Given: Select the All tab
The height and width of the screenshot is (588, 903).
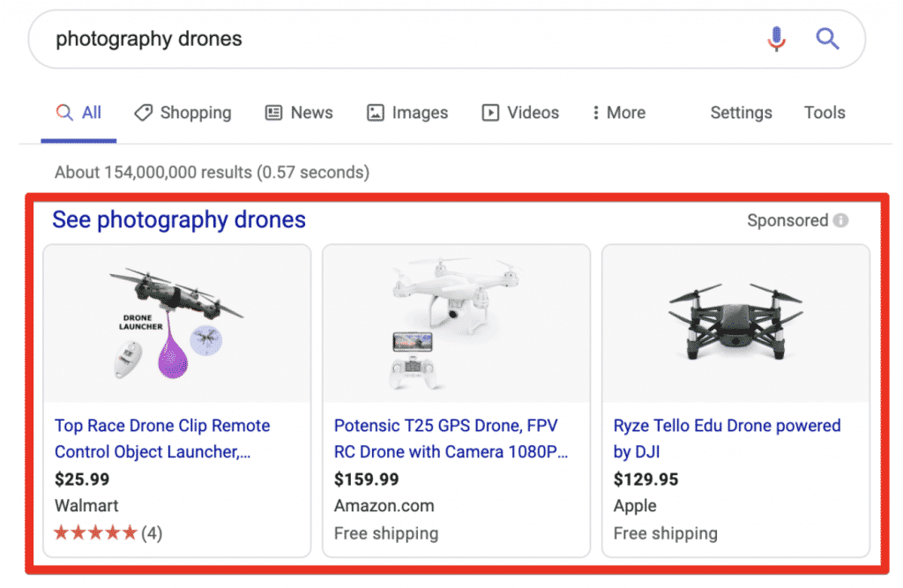Looking at the screenshot, I should click(78, 112).
